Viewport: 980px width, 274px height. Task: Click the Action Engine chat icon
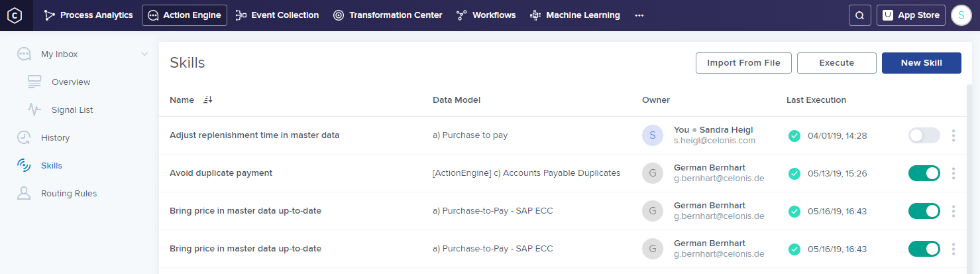point(153,15)
